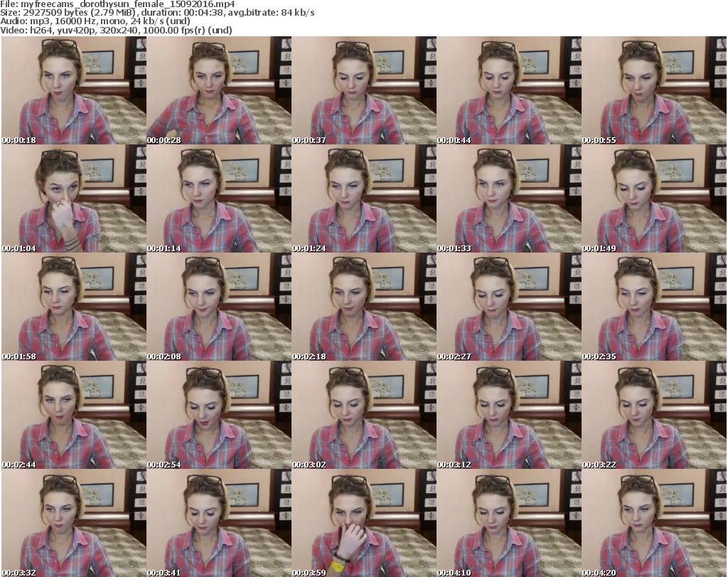Open the frame timestamped 00:02:18
Screen dimensions: 728x577
pyautogui.click(x=363, y=307)
